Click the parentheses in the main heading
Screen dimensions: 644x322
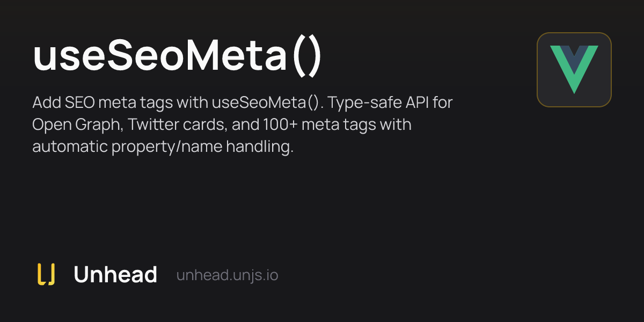(306, 56)
